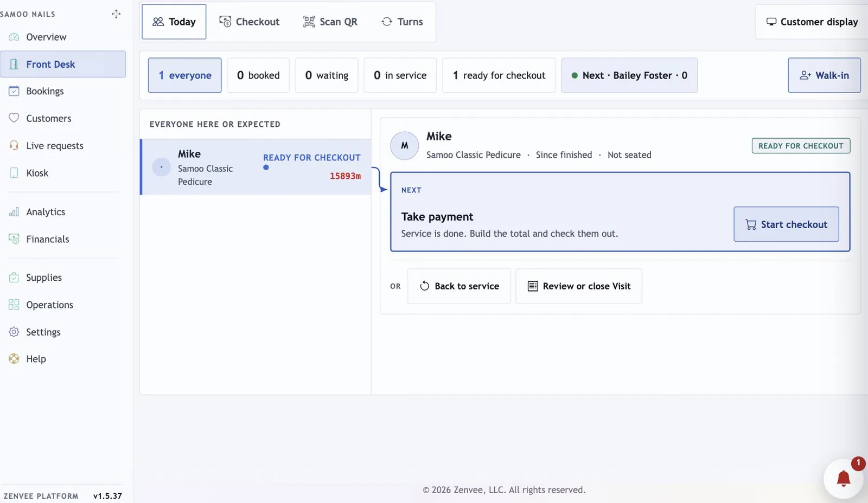Open Settings

pos(63,332)
